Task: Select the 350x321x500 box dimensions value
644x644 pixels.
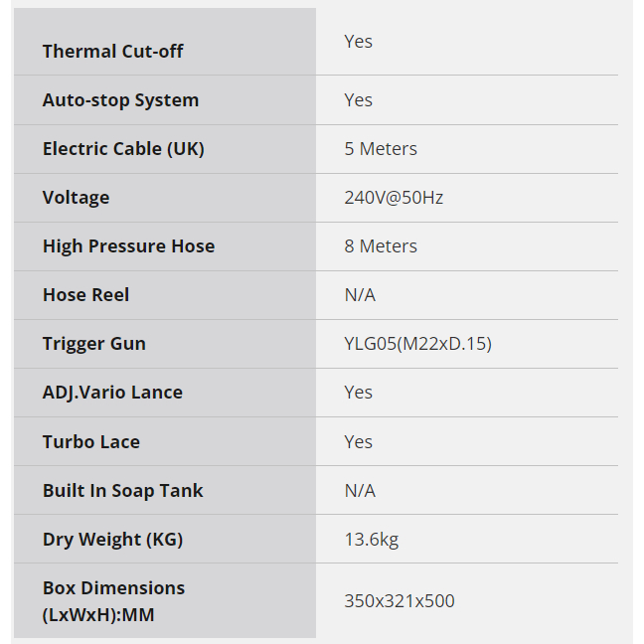Action: (x=400, y=600)
